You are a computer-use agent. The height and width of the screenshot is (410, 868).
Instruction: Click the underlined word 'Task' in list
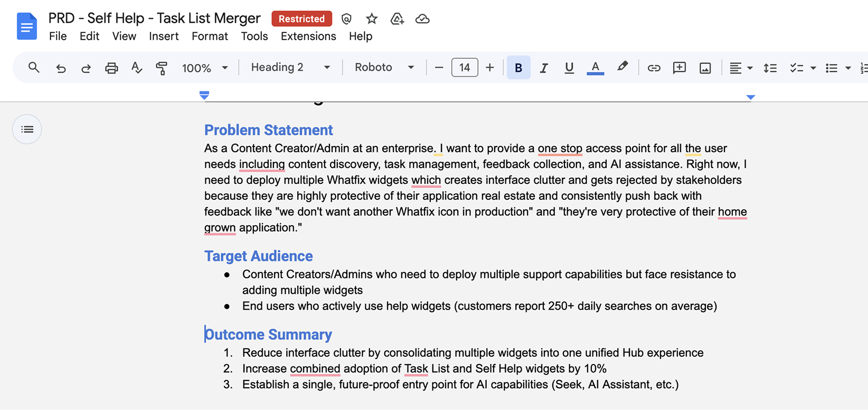tap(416, 369)
